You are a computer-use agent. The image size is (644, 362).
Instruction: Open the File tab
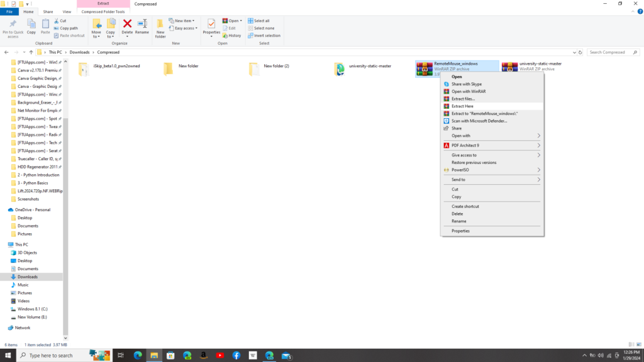pyautogui.click(x=9, y=12)
